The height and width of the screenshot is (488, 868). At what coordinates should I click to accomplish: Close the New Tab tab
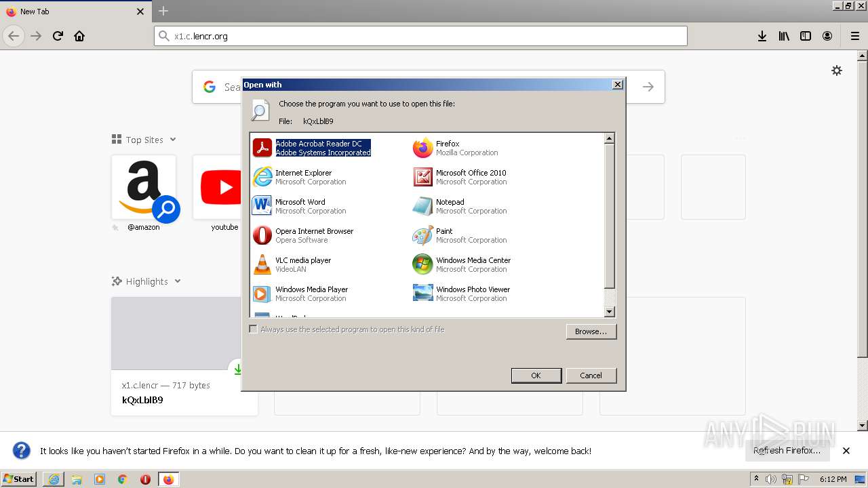[140, 12]
